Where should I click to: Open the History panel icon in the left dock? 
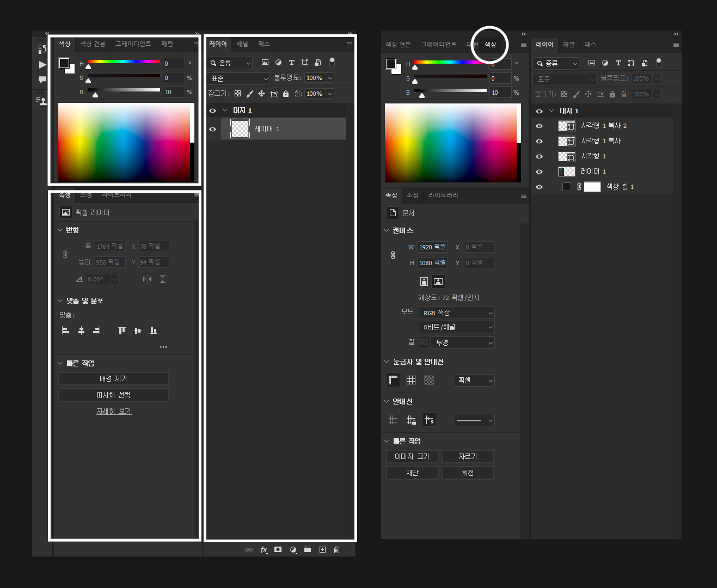pyautogui.click(x=42, y=50)
